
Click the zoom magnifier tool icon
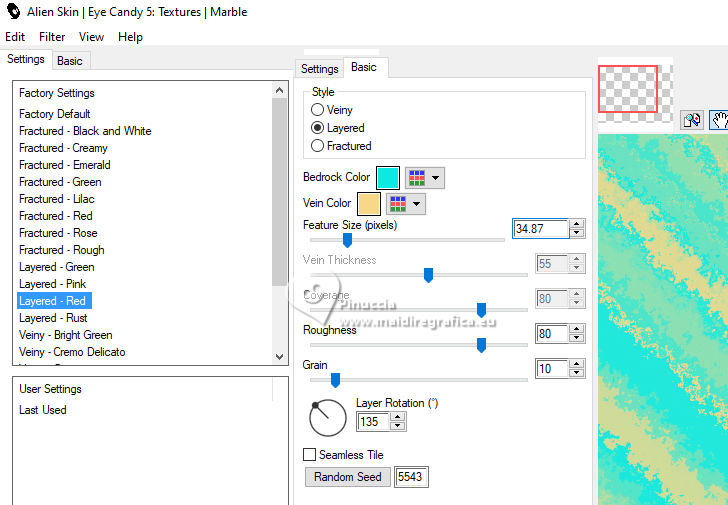(692, 120)
